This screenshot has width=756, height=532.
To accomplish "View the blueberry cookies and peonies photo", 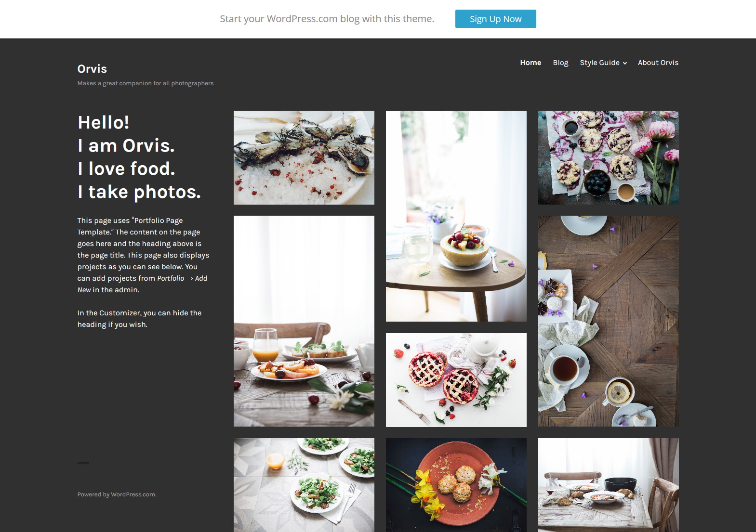I will click(609, 157).
